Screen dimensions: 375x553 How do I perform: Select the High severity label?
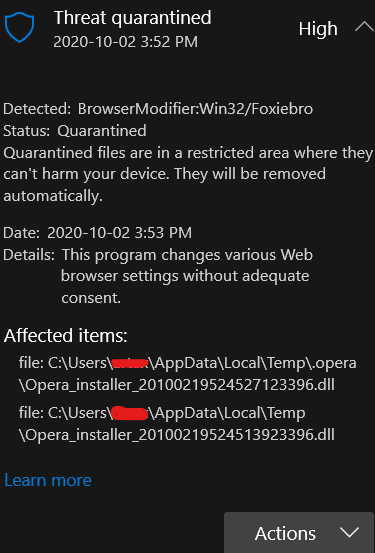(318, 29)
